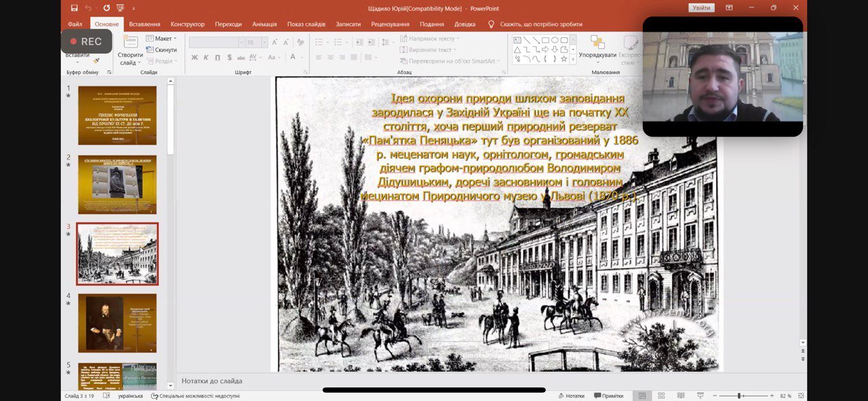Start slideshow from status bar icon
The height and width of the screenshot is (401, 868).
pos(700,396)
